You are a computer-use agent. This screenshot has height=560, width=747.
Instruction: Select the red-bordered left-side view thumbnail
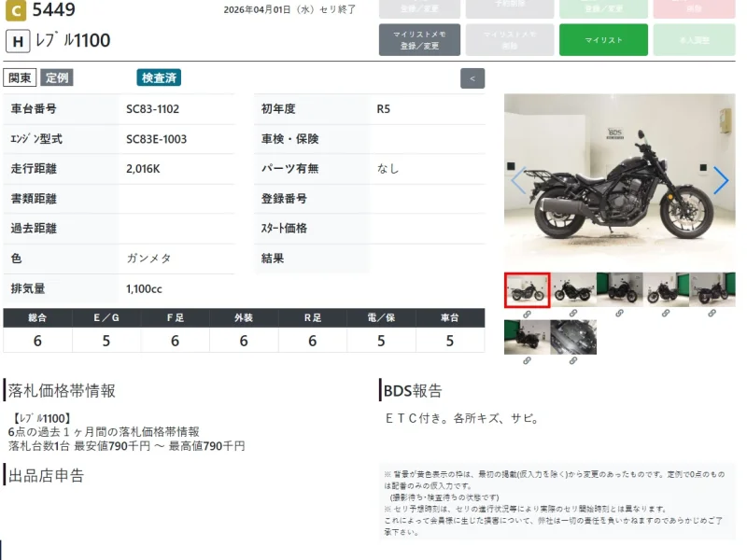click(x=527, y=290)
